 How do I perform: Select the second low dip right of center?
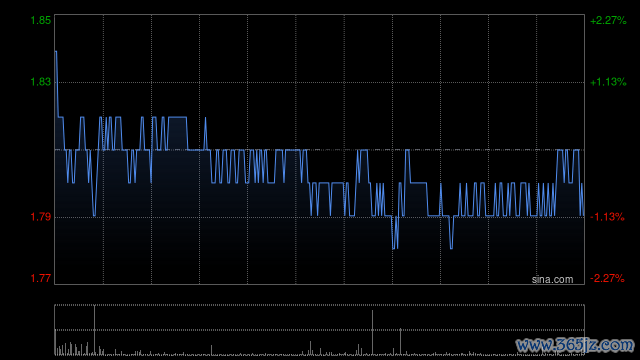[x=451, y=247]
